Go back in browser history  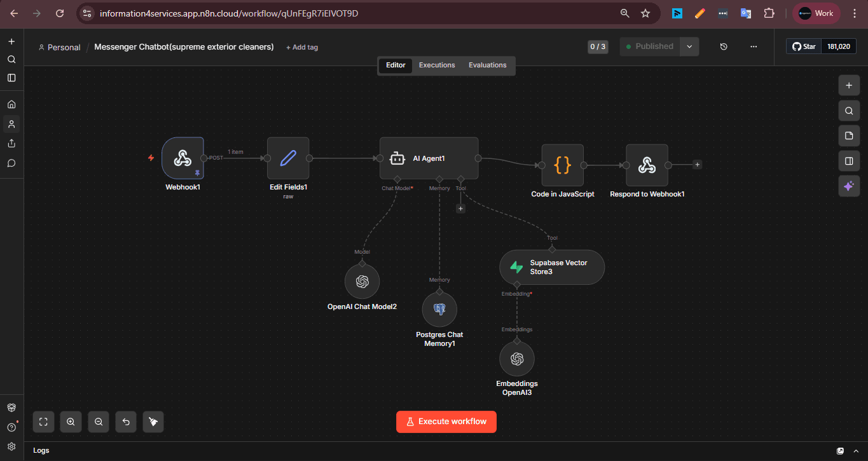(14, 13)
